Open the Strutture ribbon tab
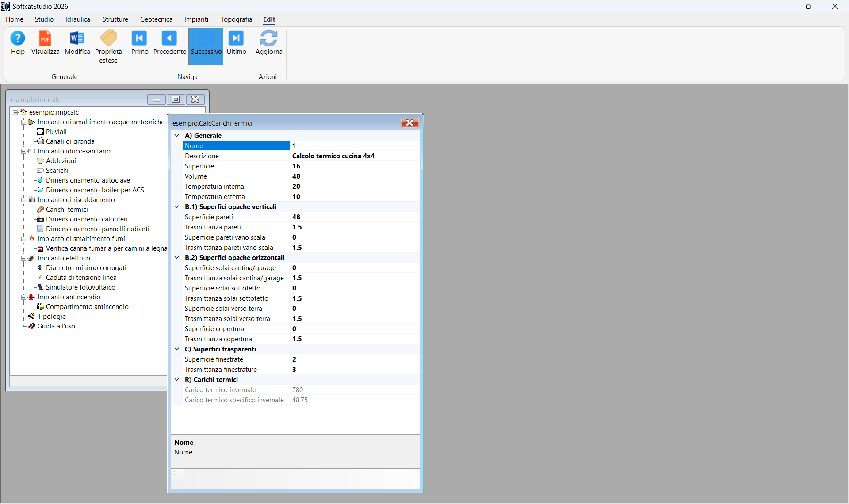Screen dimensions: 849x504 [115, 19]
